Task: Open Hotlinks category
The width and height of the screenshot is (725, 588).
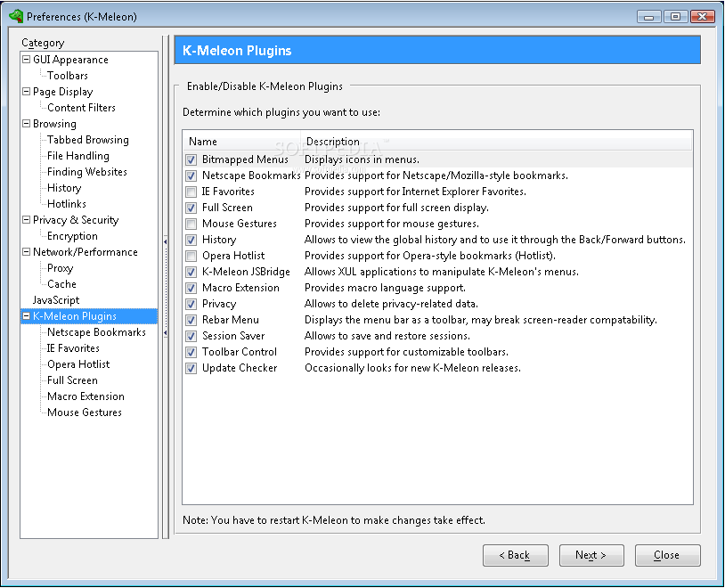Action: [x=67, y=203]
